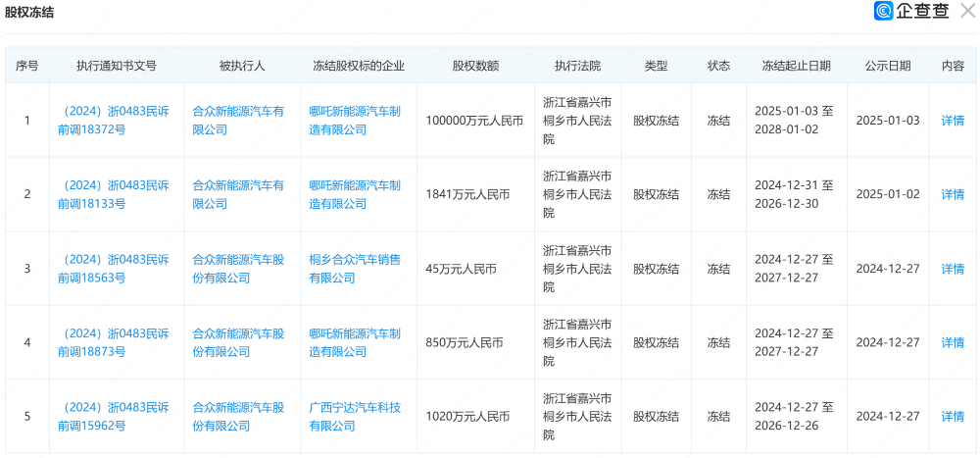Open 合众新能源汽车股份有限公司 in row 5
The width and height of the screenshot is (980, 458).
(x=238, y=417)
